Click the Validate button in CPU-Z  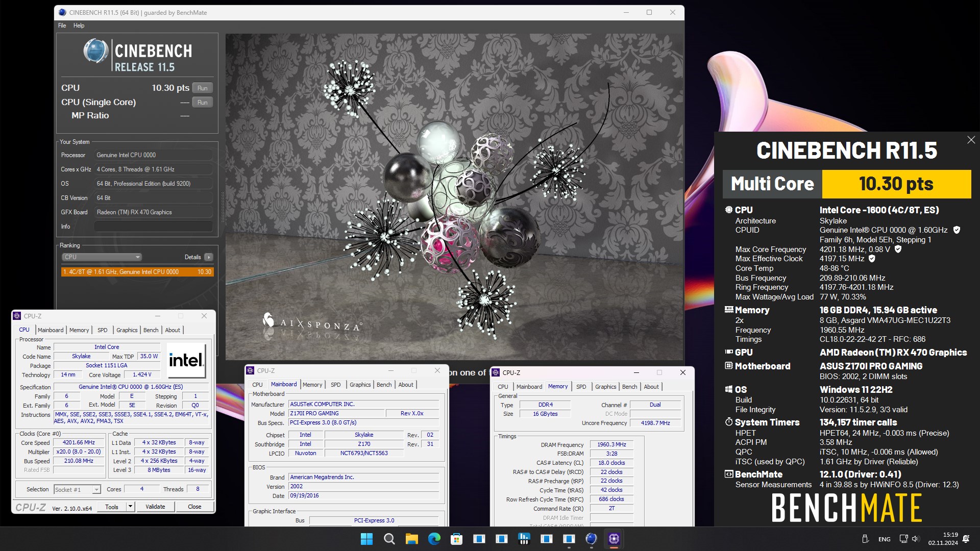click(x=155, y=507)
